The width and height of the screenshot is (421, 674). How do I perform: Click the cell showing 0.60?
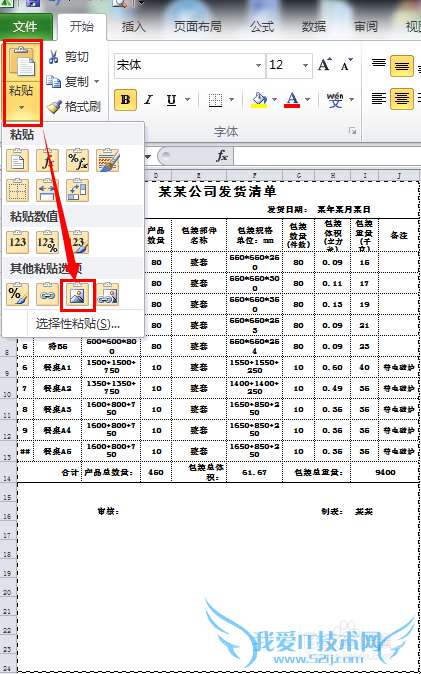(332, 367)
